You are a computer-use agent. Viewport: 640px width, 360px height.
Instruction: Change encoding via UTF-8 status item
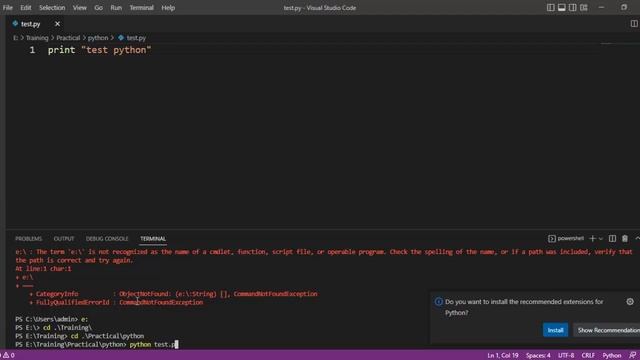click(566, 356)
